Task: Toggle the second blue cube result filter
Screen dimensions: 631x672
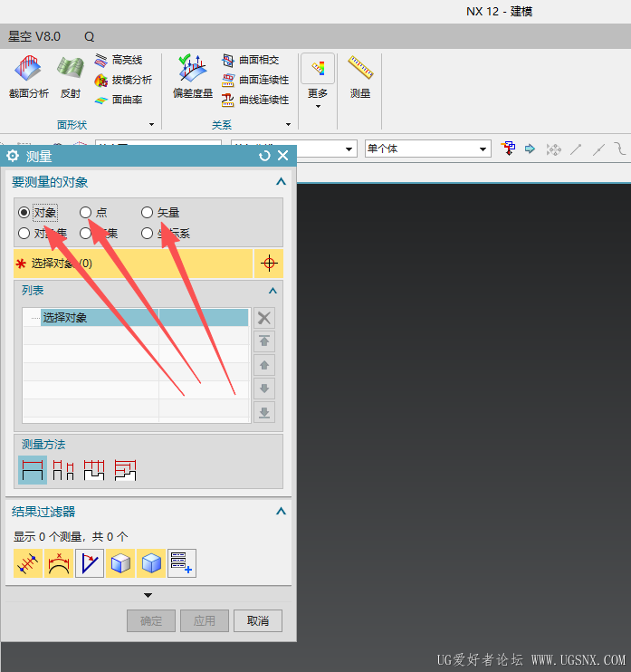Action: point(151,563)
